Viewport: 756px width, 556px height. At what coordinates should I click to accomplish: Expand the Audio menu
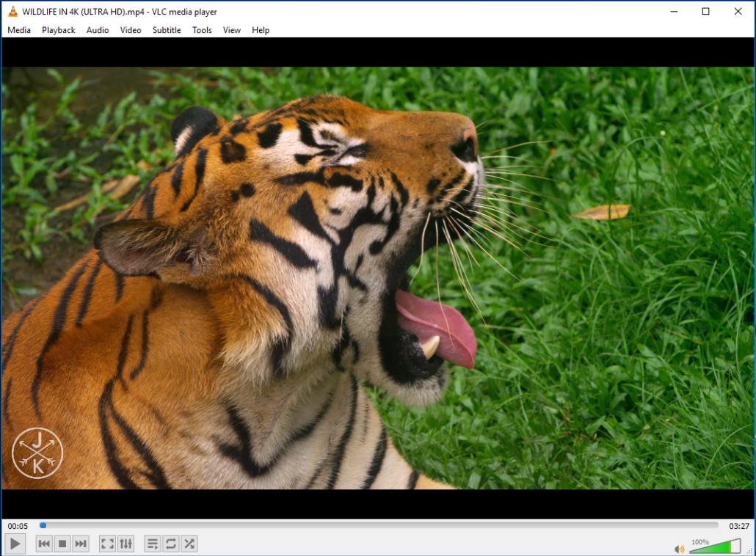[98, 30]
